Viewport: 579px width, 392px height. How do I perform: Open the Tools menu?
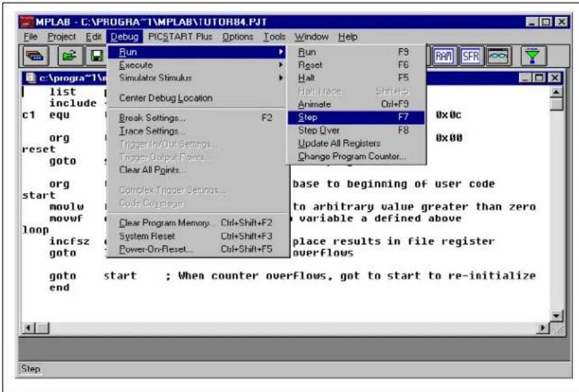tap(274, 37)
